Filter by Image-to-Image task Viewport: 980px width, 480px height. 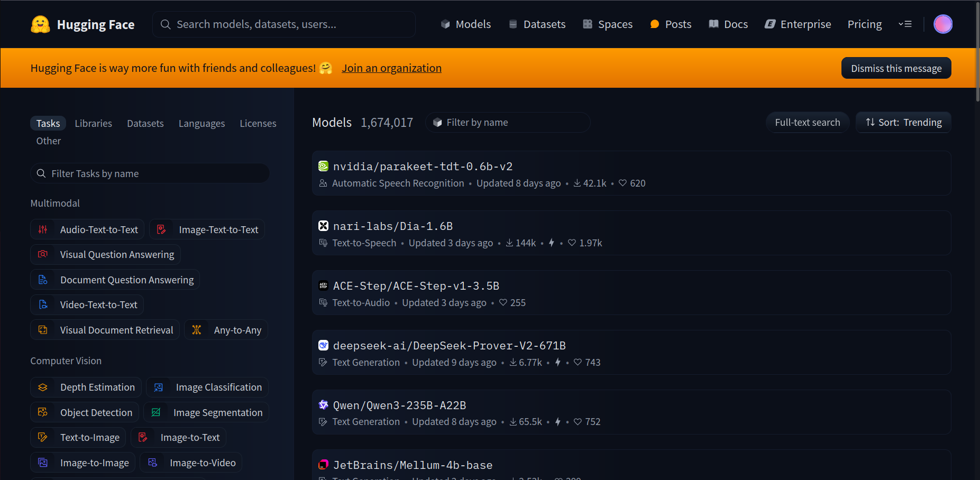(83, 463)
